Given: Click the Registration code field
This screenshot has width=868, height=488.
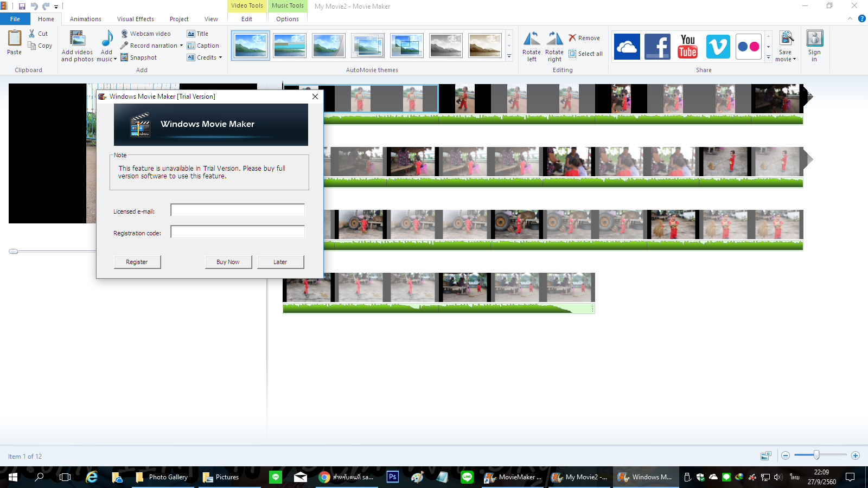Looking at the screenshot, I should click(238, 232).
